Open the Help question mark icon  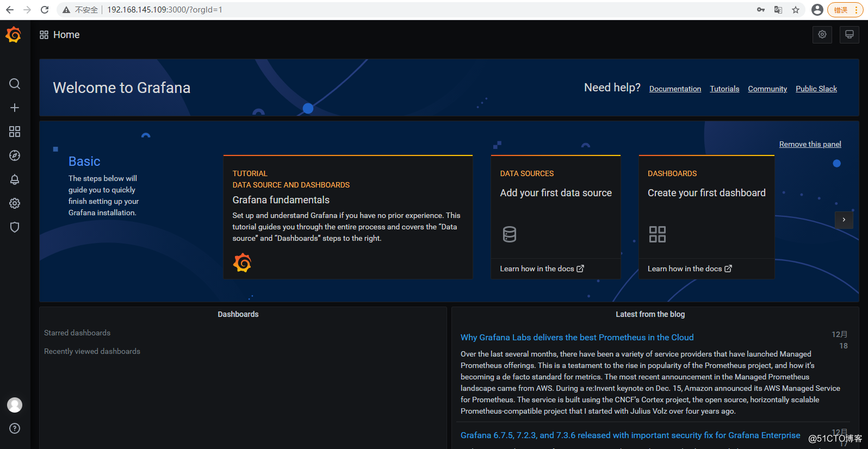tap(15, 428)
